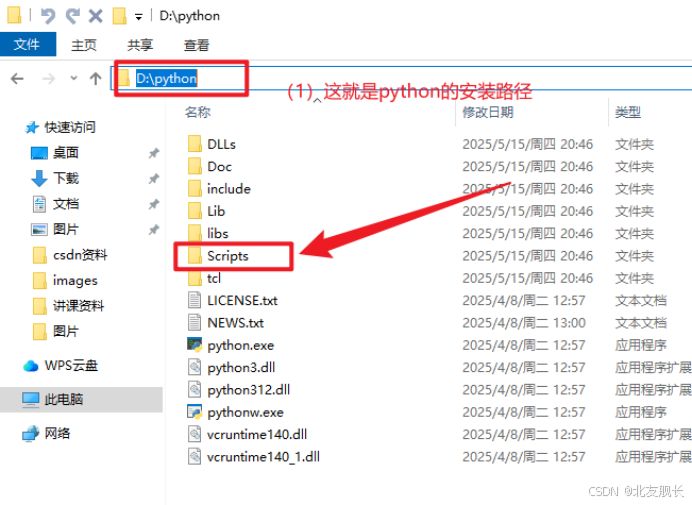The image size is (692, 505).
Task: Select the Scripts folder name
Action: click(x=228, y=256)
